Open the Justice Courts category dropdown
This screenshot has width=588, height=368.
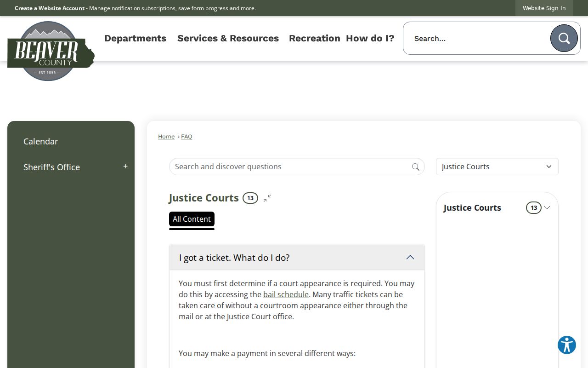coord(497,167)
